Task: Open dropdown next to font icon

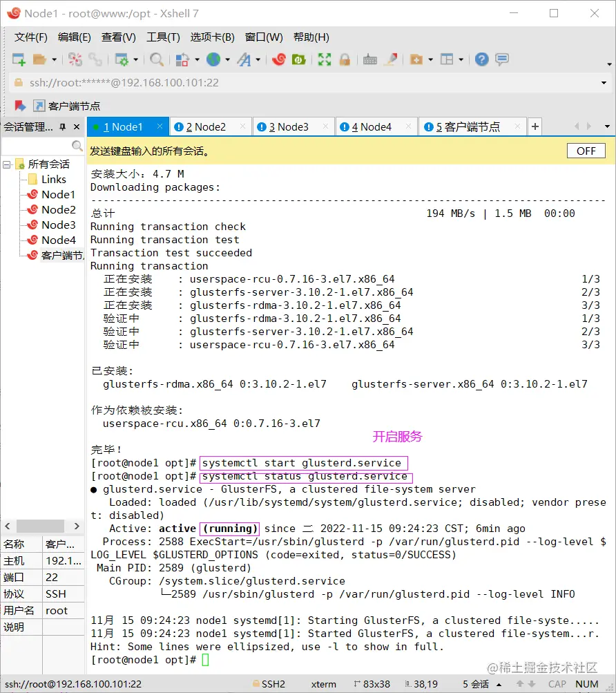Action: (258, 59)
